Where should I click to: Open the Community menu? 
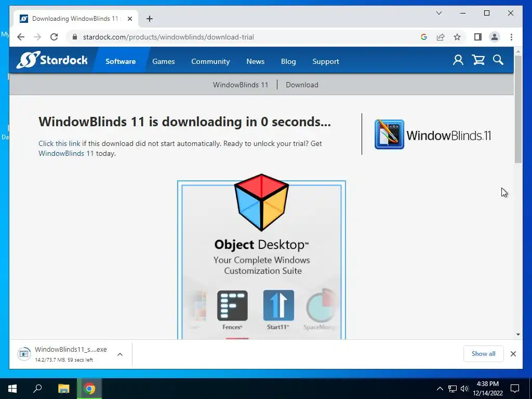coord(210,61)
